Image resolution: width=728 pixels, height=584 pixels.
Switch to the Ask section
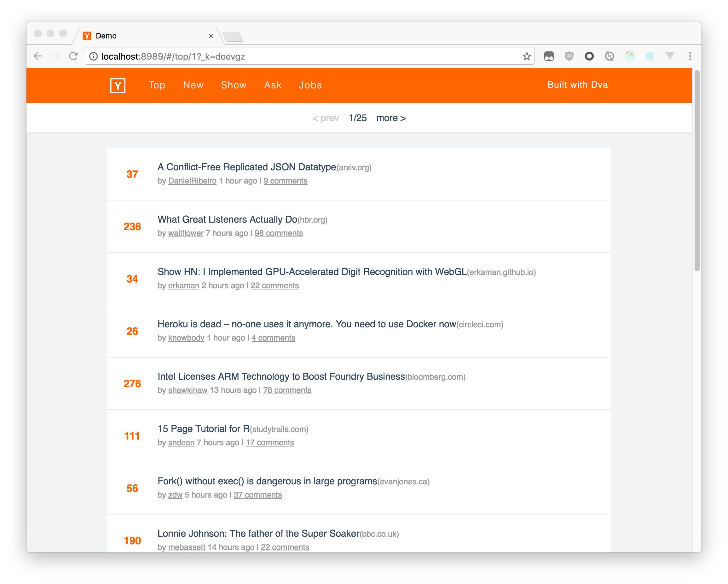pyautogui.click(x=273, y=85)
